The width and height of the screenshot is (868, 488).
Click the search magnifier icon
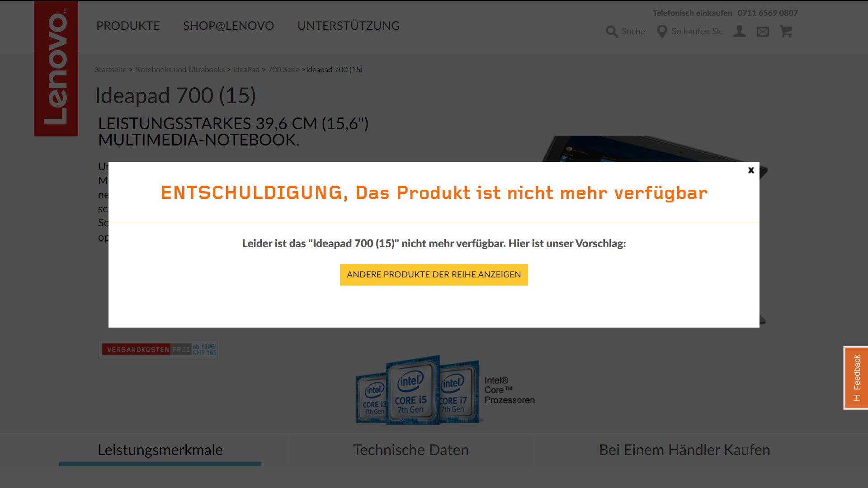pyautogui.click(x=612, y=32)
